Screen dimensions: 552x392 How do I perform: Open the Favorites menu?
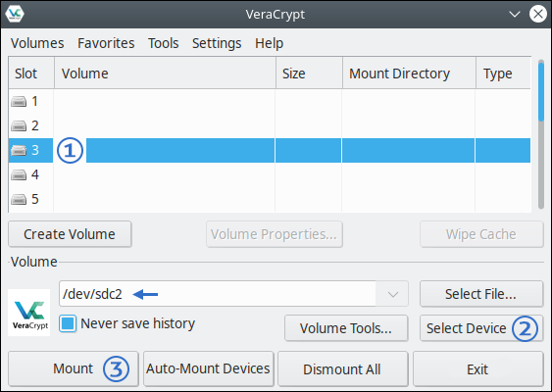pos(106,43)
